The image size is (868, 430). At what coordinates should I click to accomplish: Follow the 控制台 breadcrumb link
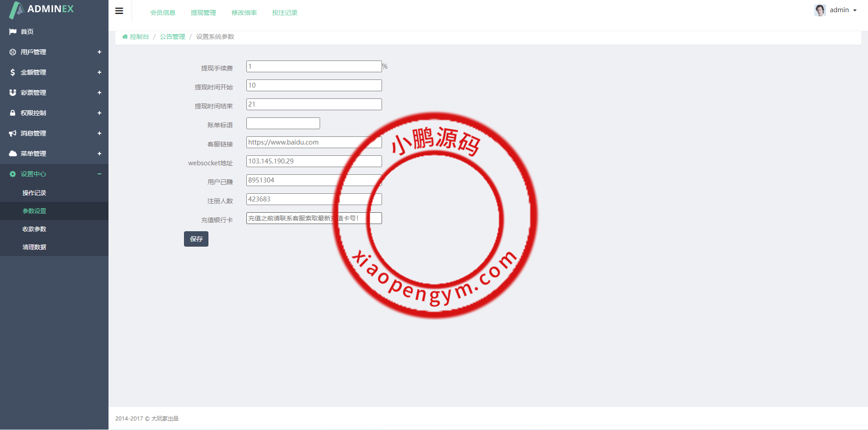[x=139, y=37]
